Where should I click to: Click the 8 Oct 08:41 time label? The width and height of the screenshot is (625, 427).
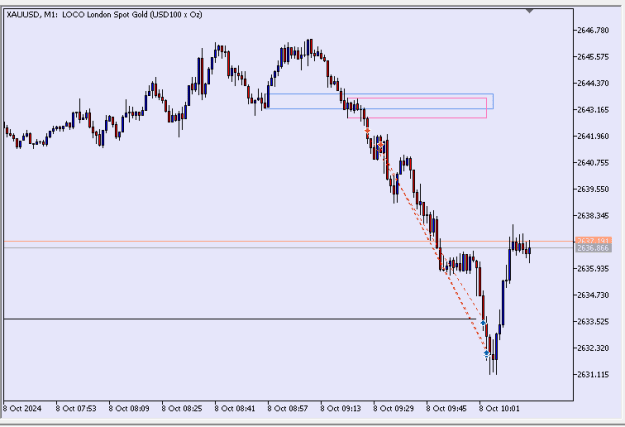[x=235, y=409]
